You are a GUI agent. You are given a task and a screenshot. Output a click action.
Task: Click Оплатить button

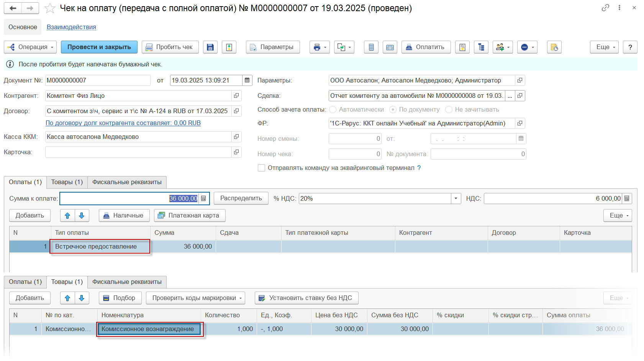(x=426, y=47)
